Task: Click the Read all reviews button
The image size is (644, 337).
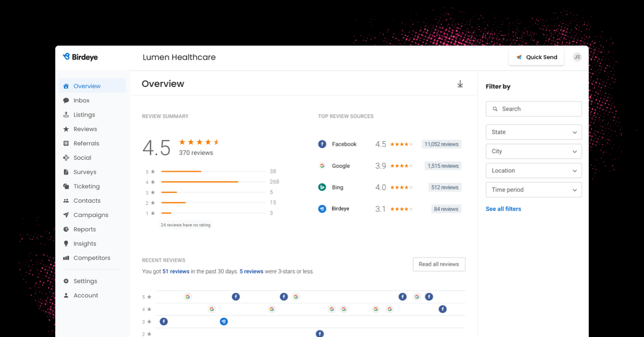Action: [x=439, y=264]
